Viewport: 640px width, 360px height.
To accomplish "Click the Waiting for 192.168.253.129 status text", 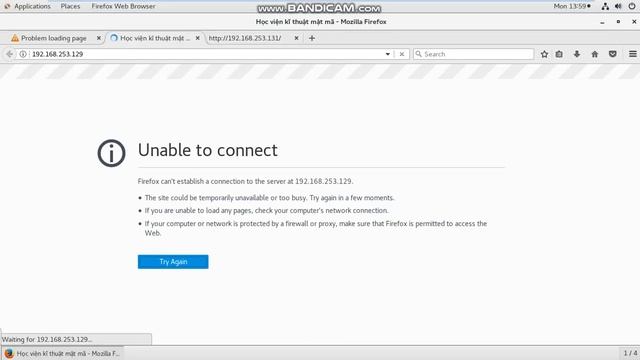I will point(47,339).
